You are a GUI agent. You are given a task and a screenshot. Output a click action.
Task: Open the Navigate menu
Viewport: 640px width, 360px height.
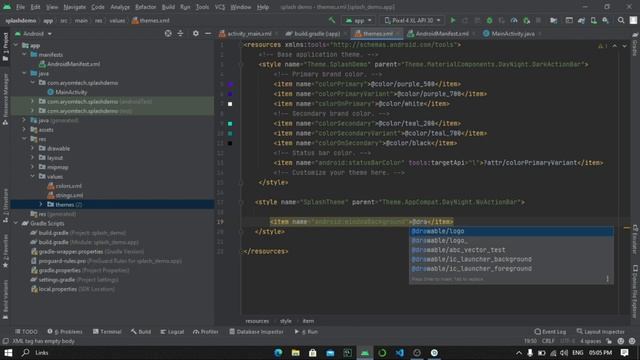(75, 7)
